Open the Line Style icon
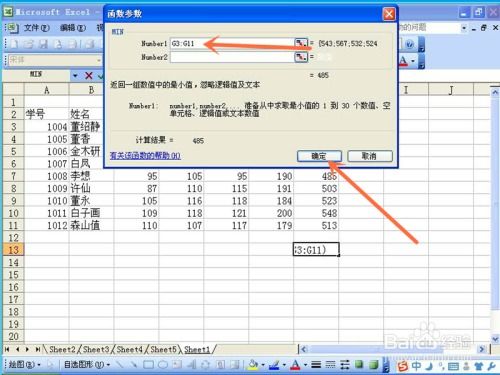Image resolution: width=500 pixels, height=375 pixels. point(316,365)
